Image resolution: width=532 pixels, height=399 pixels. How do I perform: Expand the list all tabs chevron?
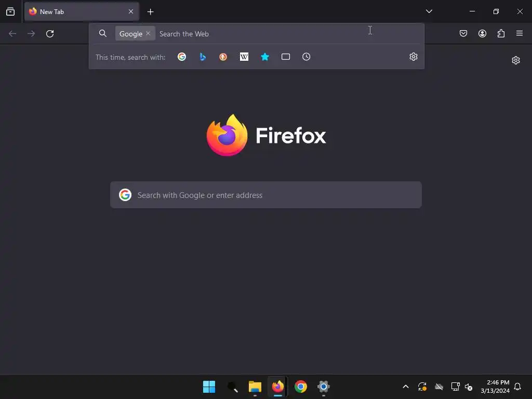(429, 11)
